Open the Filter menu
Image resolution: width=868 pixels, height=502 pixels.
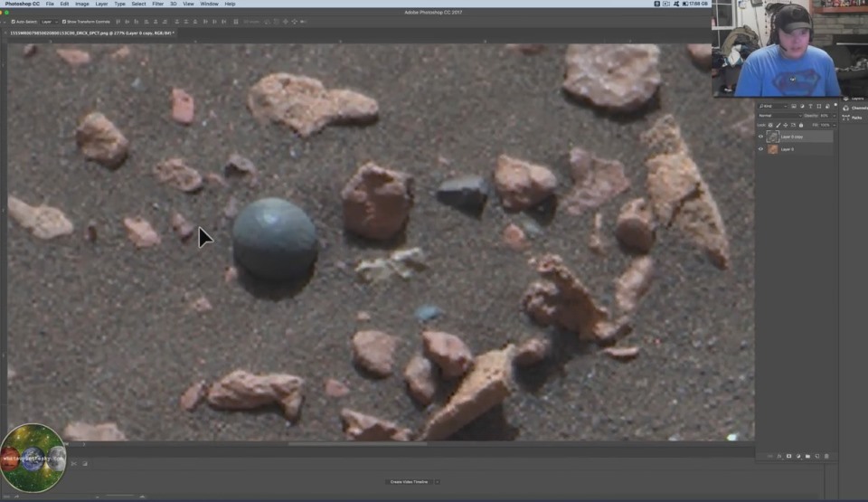158,4
